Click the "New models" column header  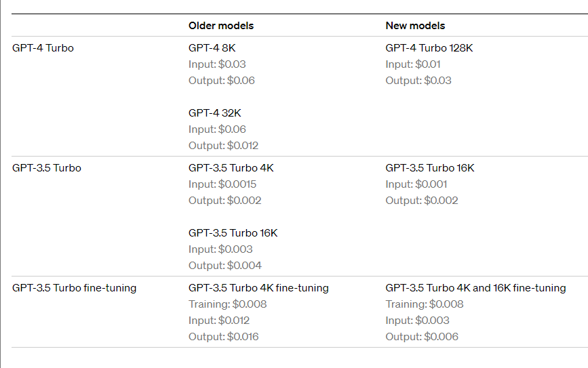pos(415,26)
